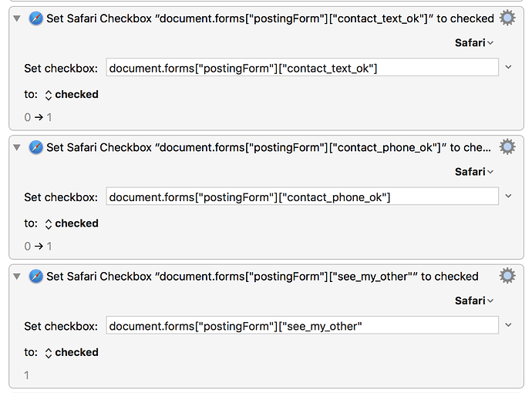Collapse the see_my_other action disclosure triangle
The width and height of the screenshot is (532, 393).
tap(17, 277)
